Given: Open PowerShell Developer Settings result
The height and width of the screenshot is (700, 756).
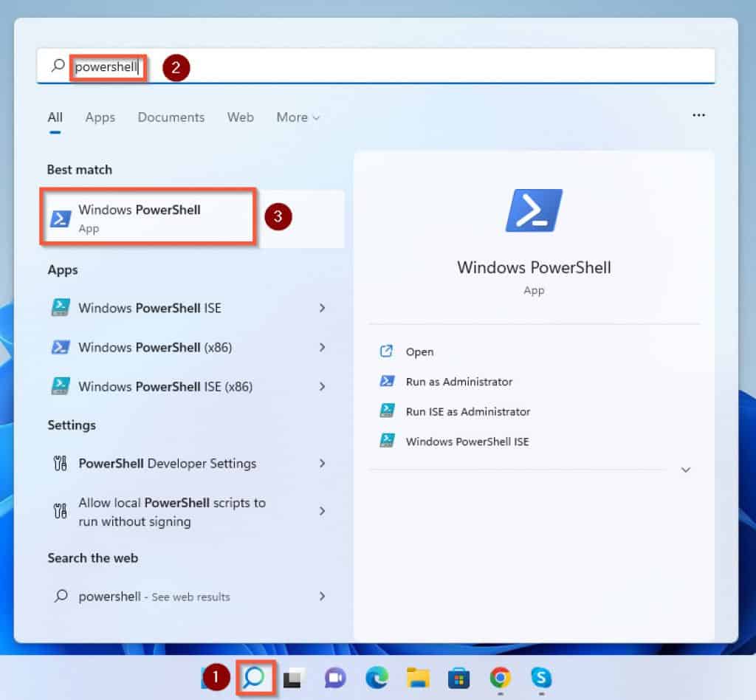Looking at the screenshot, I should (x=190, y=463).
